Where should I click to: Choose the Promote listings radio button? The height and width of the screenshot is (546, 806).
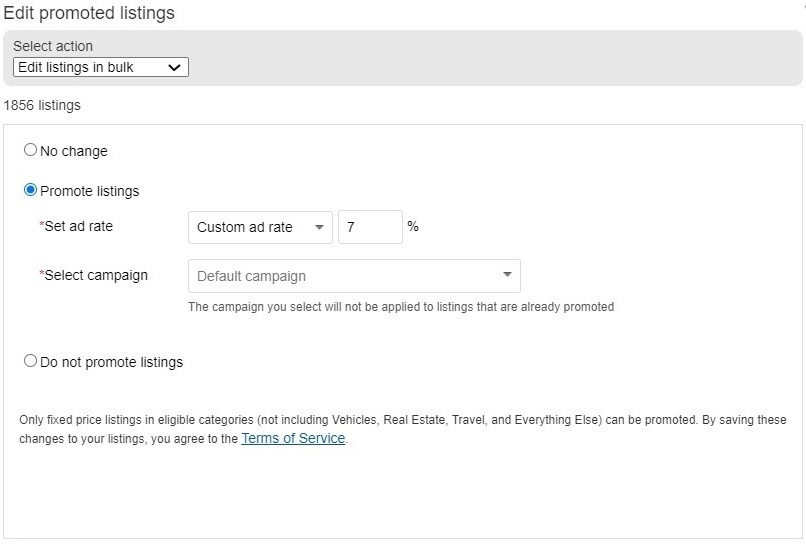tap(30, 190)
